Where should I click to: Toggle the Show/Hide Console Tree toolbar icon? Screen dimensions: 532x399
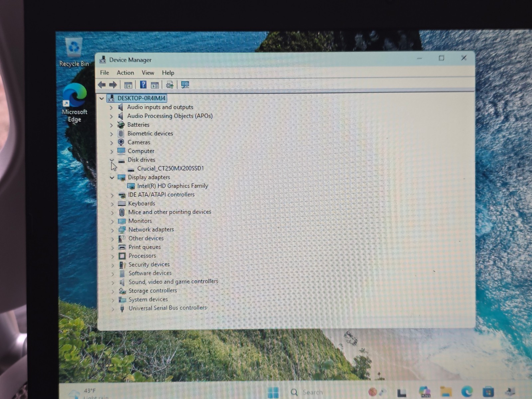point(128,85)
